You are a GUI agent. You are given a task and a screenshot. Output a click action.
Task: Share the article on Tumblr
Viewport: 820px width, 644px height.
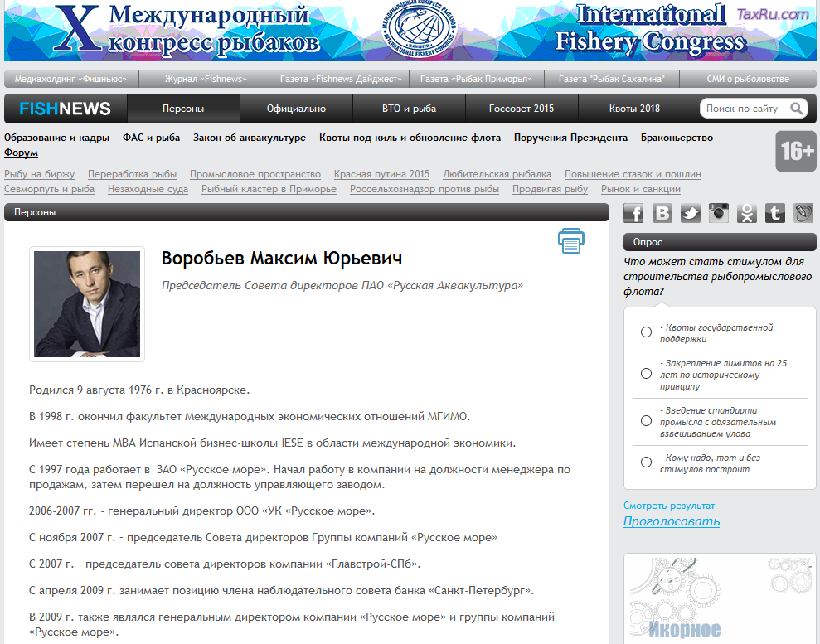coord(774,213)
